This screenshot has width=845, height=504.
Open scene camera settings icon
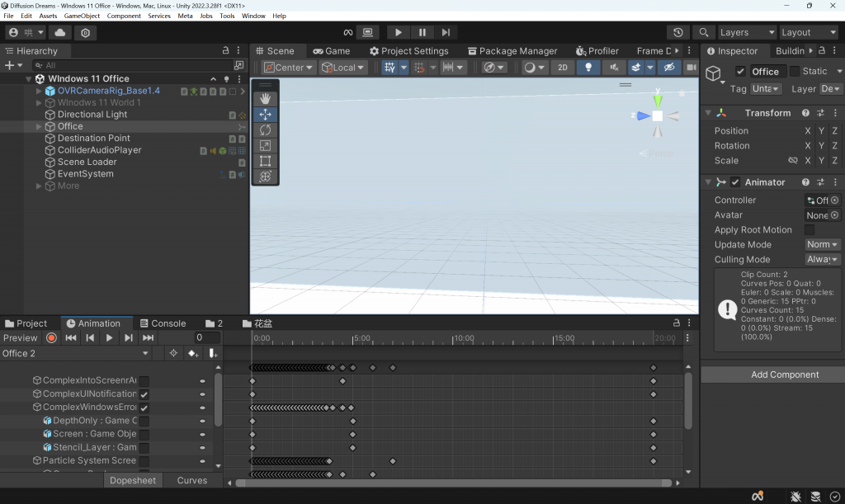point(691,68)
